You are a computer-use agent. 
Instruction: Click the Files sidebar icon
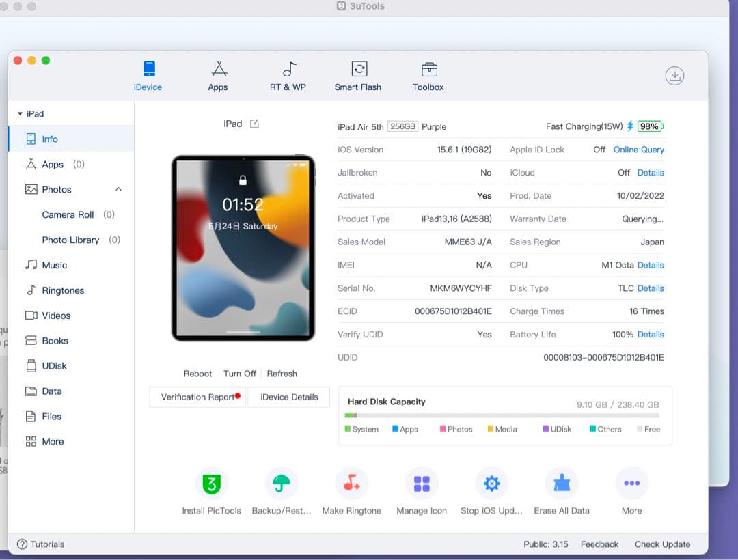[31, 416]
